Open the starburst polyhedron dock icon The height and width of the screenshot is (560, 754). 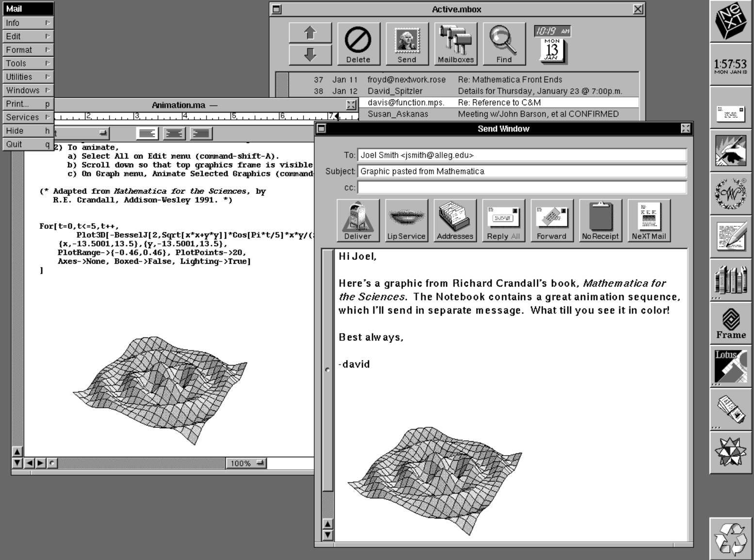[731, 452]
